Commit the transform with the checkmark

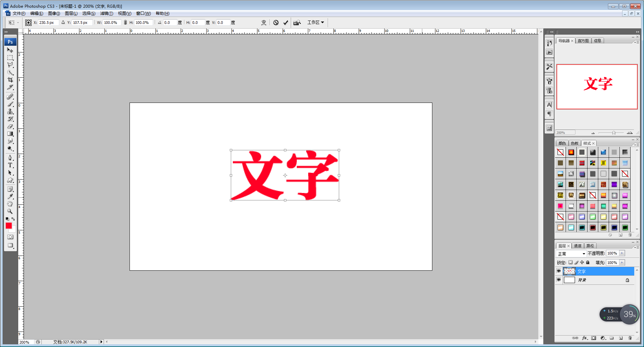(286, 23)
